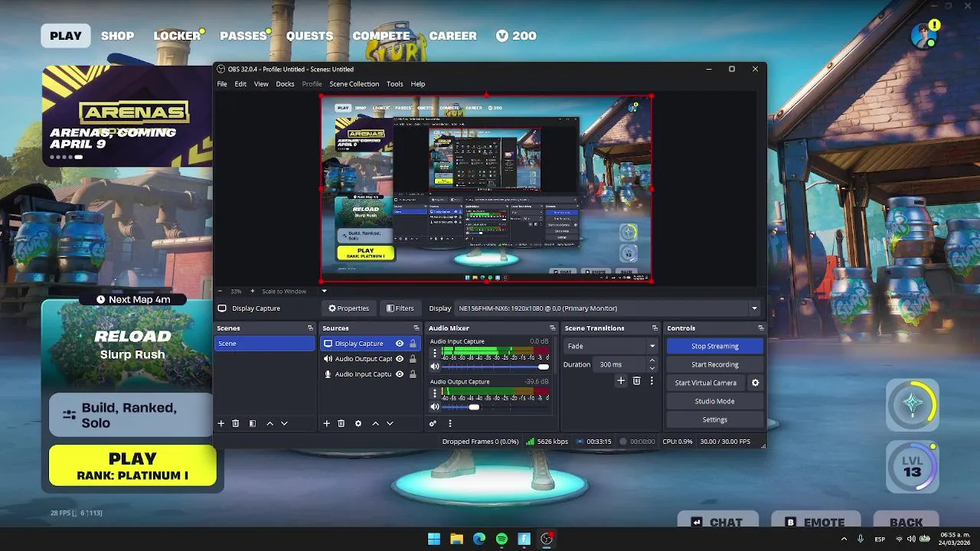Toggle lock on Audio Output Capture source
Viewport: 980px width, 551px height.
[413, 359]
